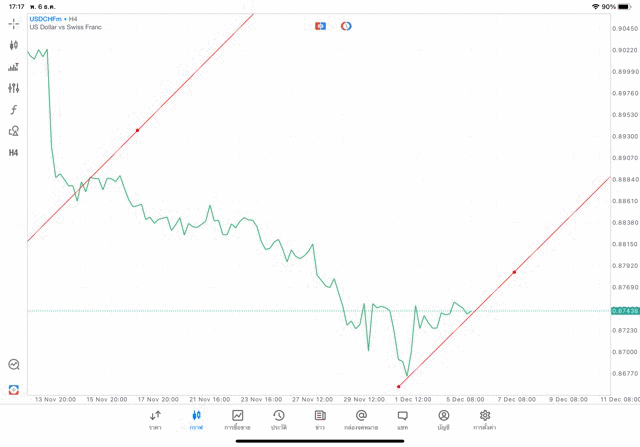This screenshot has height=447, width=640.
Task: Tap the function f indicator icon
Action: (13, 110)
